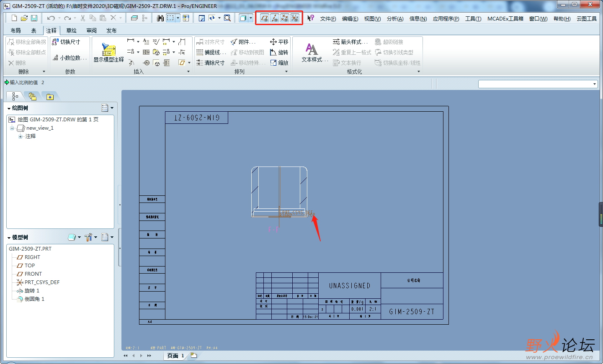Open the Tools (工具) menu
The image size is (603, 364).
pyautogui.click(x=473, y=18)
